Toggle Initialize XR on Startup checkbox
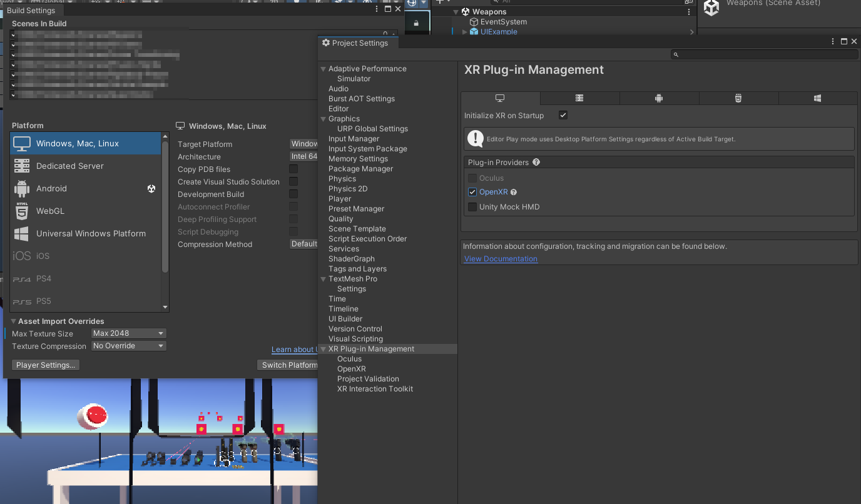The width and height of the screenshot is (861, 504). 563,116
